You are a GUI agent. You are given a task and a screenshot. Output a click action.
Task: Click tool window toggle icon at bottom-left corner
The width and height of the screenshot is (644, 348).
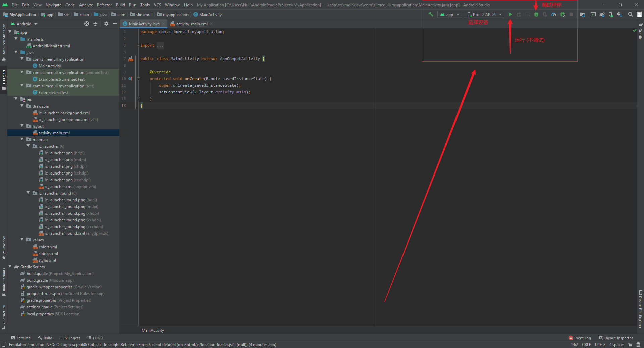tap(4, 344)
